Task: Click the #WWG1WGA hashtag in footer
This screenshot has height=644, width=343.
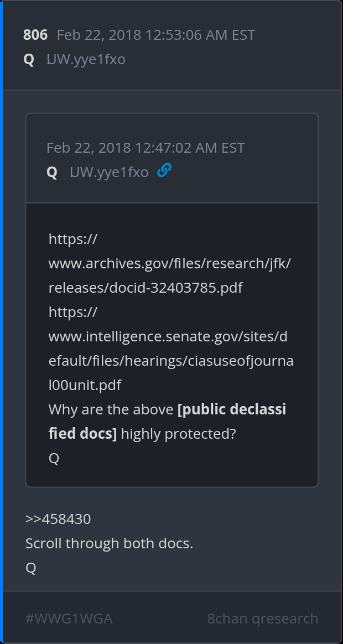Action: (x=69, y=619)
